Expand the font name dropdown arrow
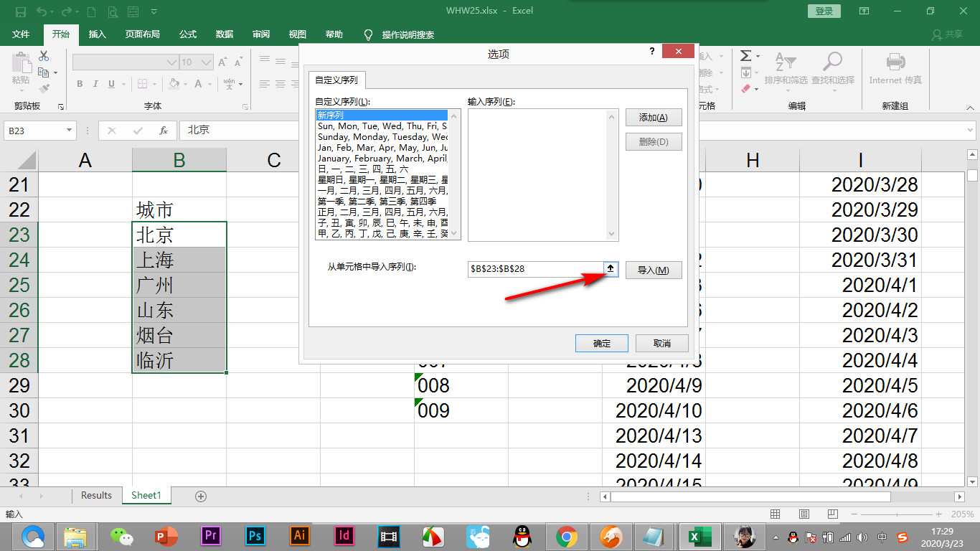The height and width of the screenshot is (551, 980). click(x=172, y=62)
